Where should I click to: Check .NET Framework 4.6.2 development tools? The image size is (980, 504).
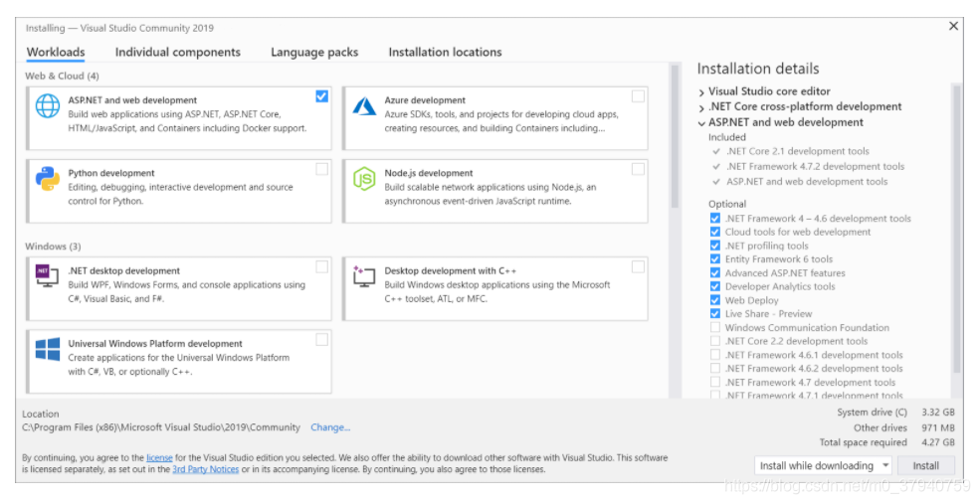[x=715, y=369]
